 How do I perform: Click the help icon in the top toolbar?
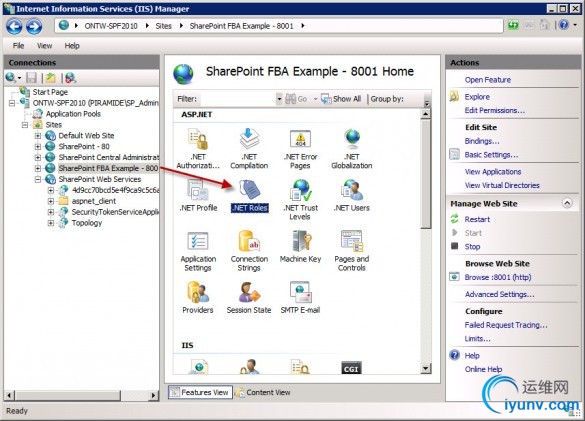point(564,25)
